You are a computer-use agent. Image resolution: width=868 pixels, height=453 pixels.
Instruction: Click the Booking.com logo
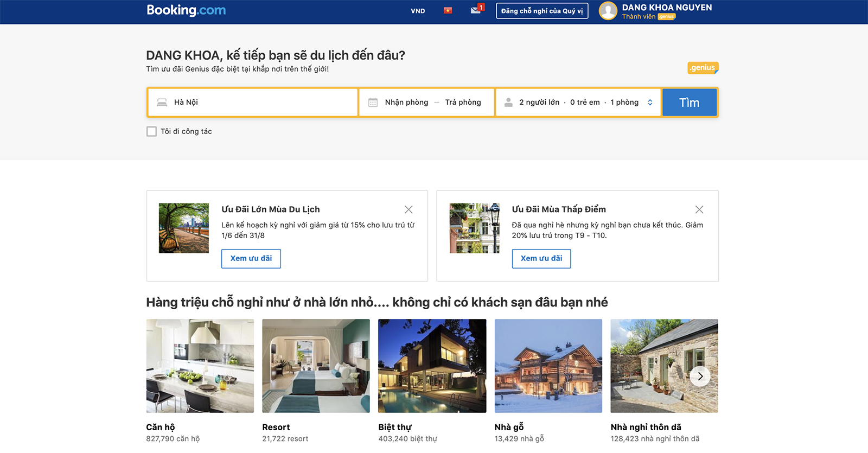coord(186,10)
